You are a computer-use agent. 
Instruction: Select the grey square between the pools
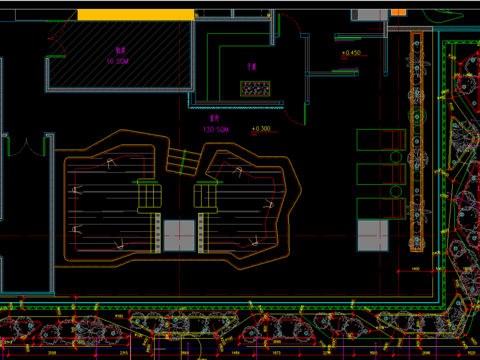coord(179,235)
